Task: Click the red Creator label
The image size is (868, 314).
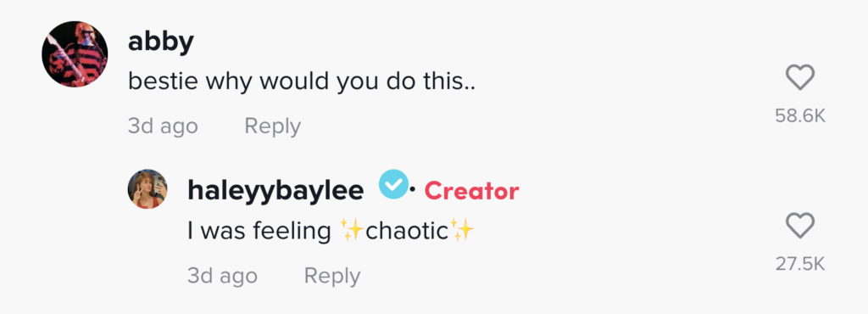Action: pos(471,191)
